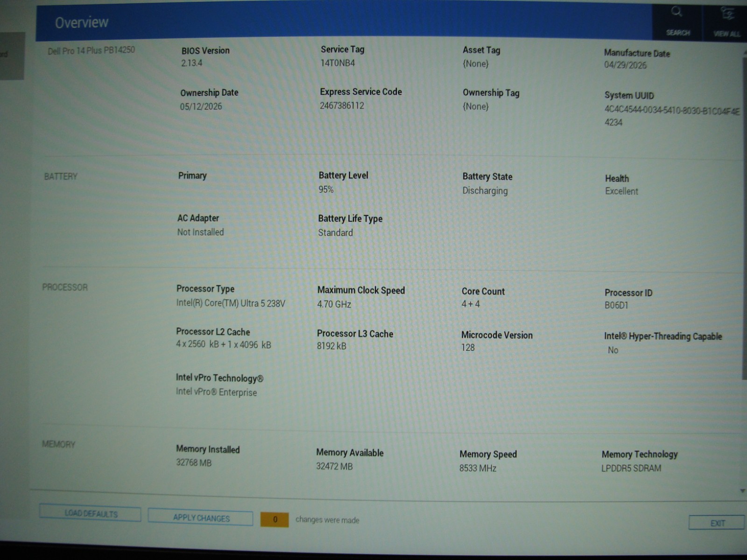Select Memory Available value 32472 MB

pyautogui.click(x=334, y=466)
